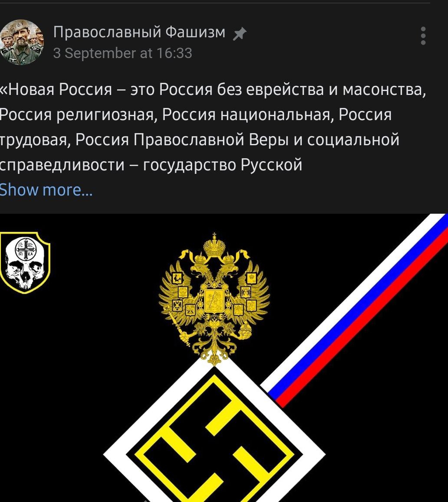Open the community name link in header
Image resolution: width=448 pixels, height=502 pixels.
click(x=139, y=33)
